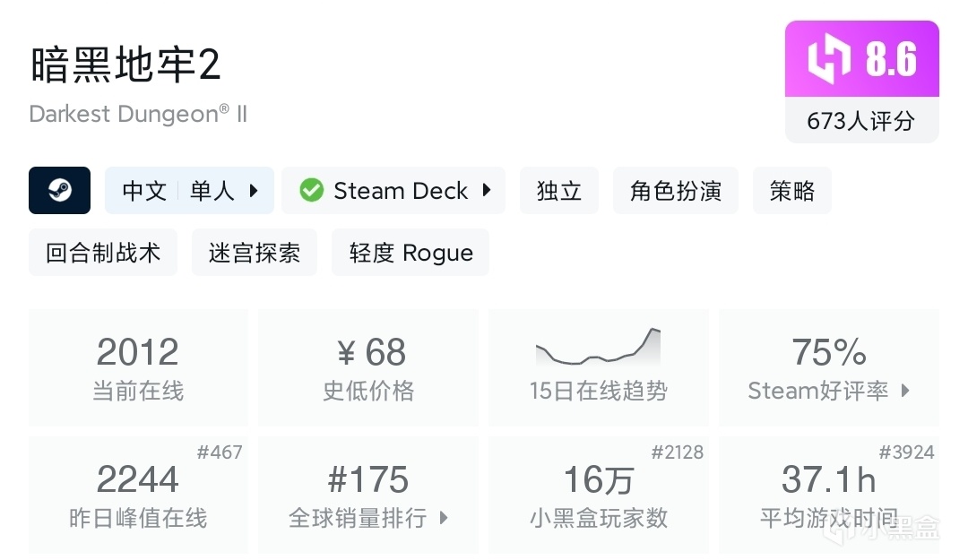Open the 小黑盒玩家数 16万 card
This screenshot has height=560, width=968.
598,495
